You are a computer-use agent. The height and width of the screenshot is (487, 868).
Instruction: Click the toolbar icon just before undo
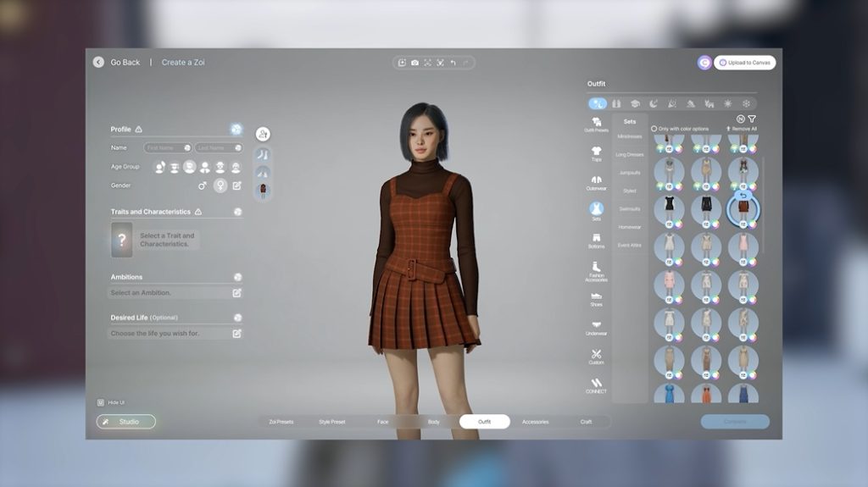click(x=441, y=63)
